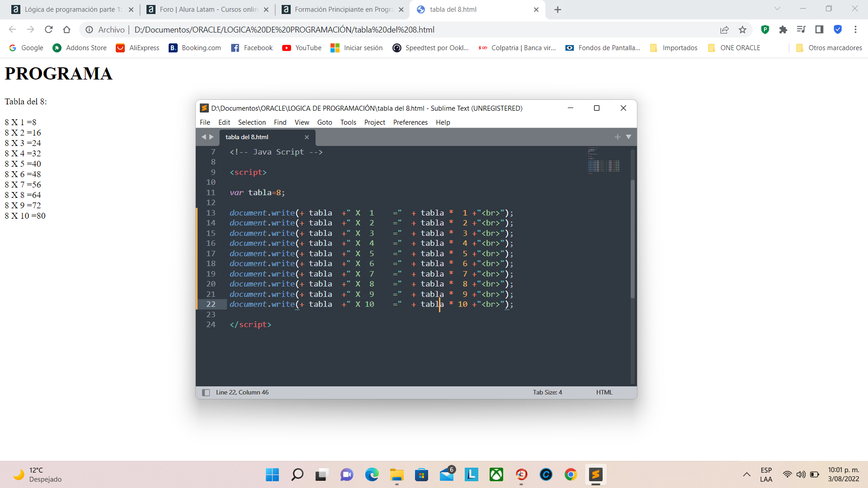
Task: Open the Tools menu
Action: point(348,122)
